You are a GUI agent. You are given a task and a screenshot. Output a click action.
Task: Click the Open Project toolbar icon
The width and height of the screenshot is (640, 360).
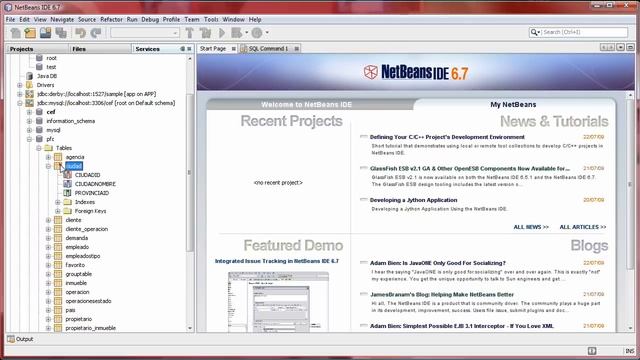(x=45, y=33)
